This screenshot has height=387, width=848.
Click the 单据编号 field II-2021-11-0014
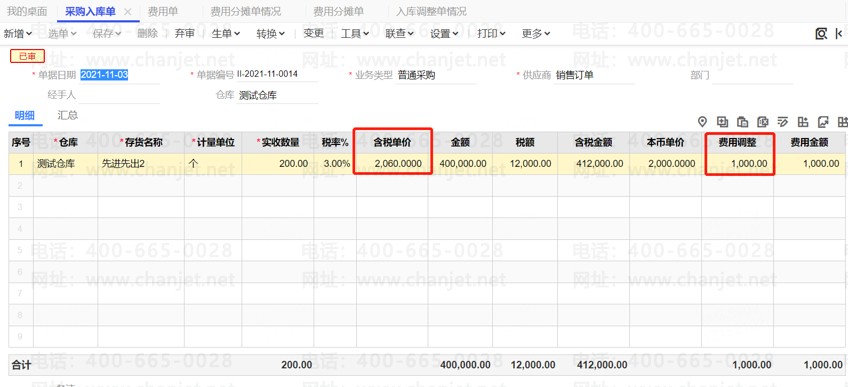tap(277, 75)
